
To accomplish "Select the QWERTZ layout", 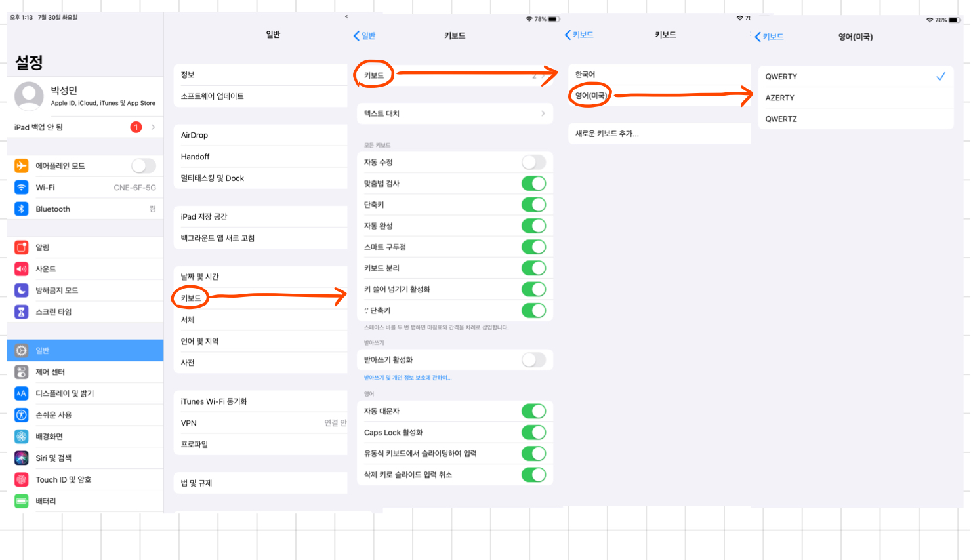I will (856, 119).
